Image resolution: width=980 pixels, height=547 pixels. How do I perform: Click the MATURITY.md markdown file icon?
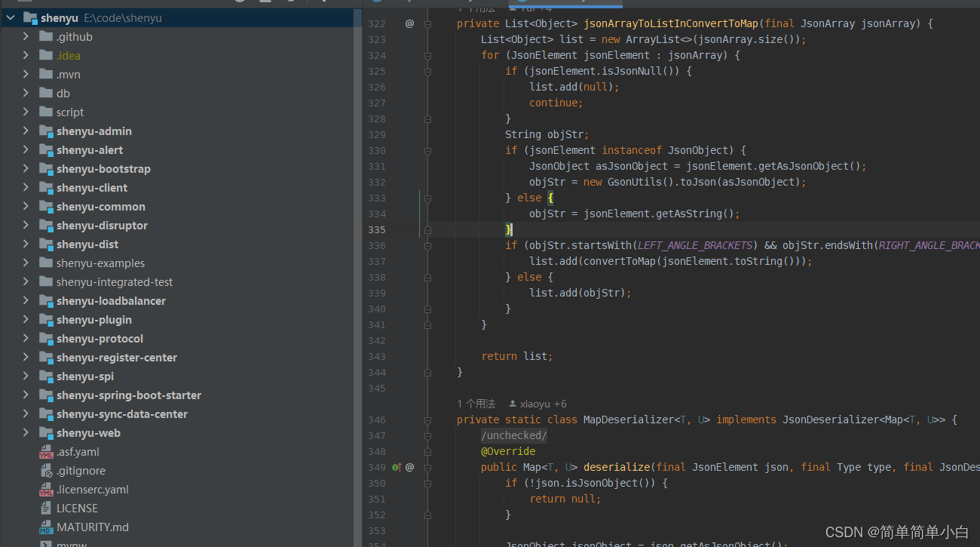[45, 527]
